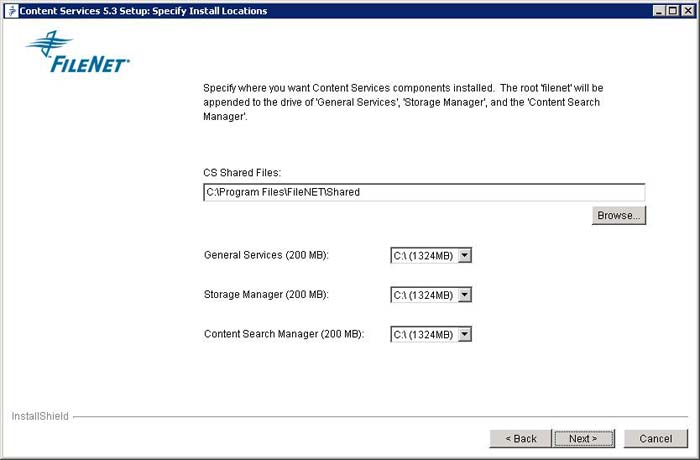The width and height of the screenshot is (700, 460).
Task: Click the install location instruction paragraph
Action: [x=403, y=102]
